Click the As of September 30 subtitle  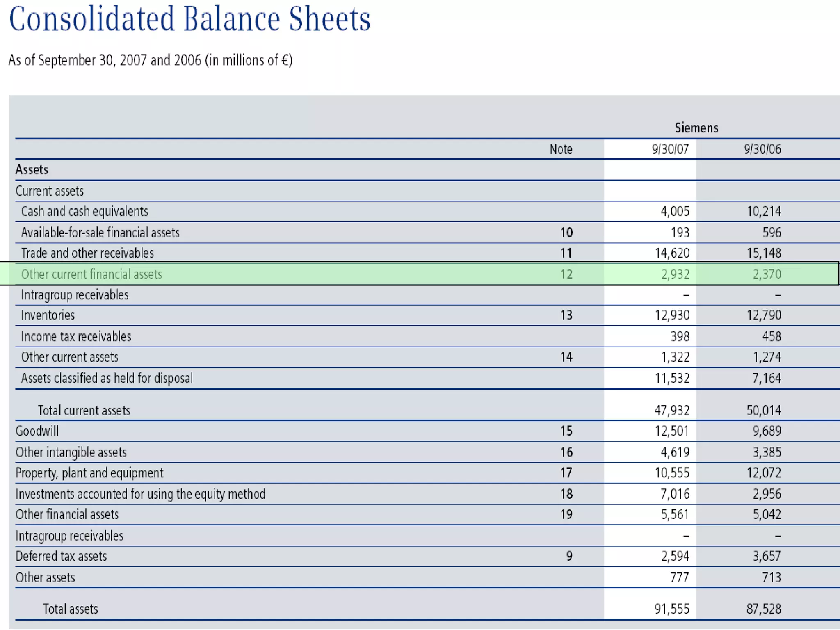point(150,60)
